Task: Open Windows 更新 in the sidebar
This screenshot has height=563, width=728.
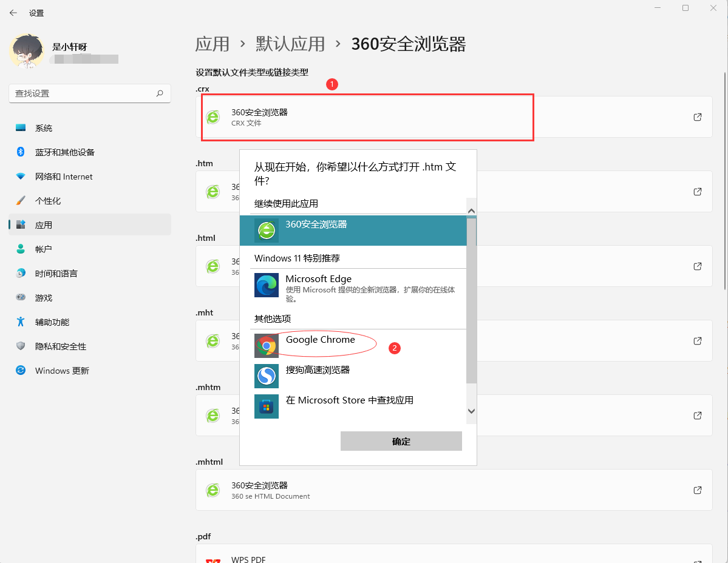Action: (62, 371)
